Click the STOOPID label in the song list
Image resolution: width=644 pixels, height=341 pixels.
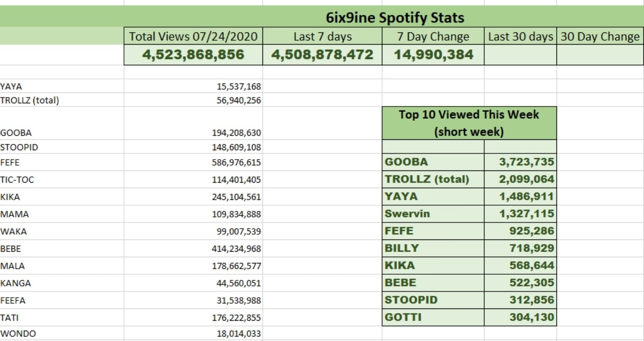(19, 147)
